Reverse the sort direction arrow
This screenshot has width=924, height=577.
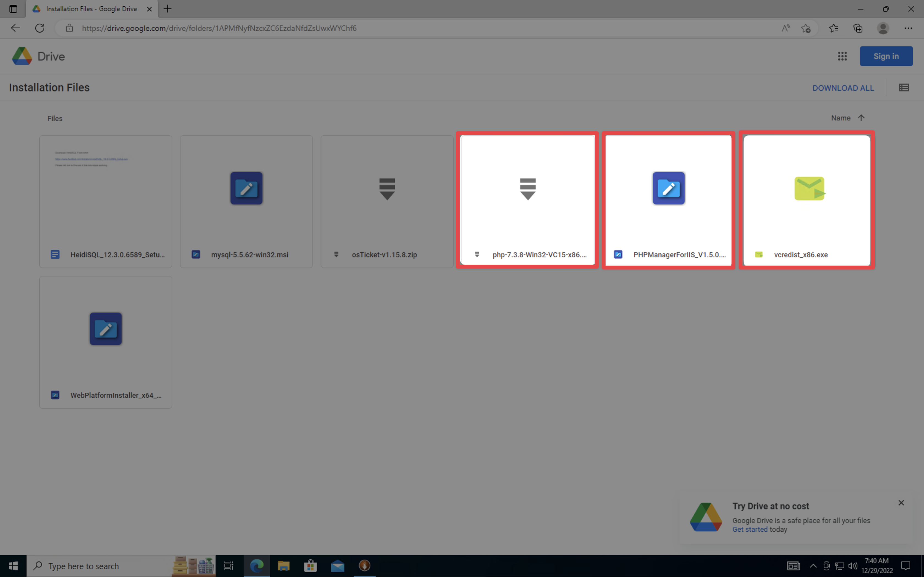click(861, 118)
